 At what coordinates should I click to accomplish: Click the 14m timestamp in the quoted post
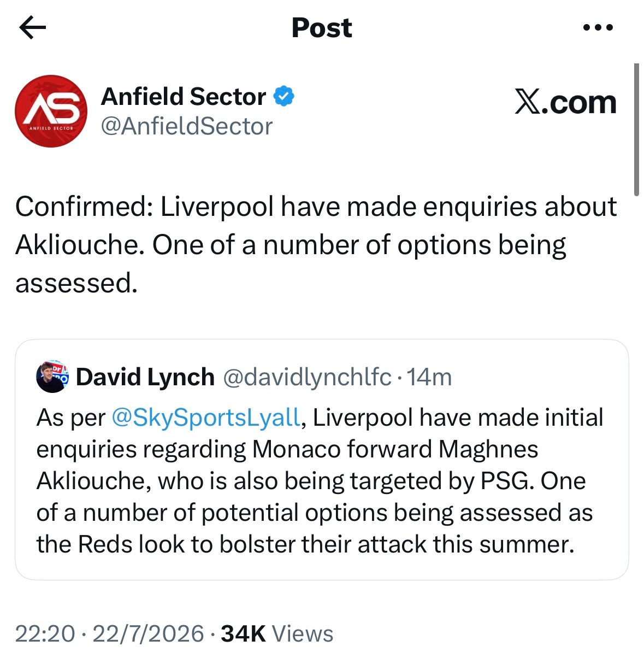pos(429,377)
